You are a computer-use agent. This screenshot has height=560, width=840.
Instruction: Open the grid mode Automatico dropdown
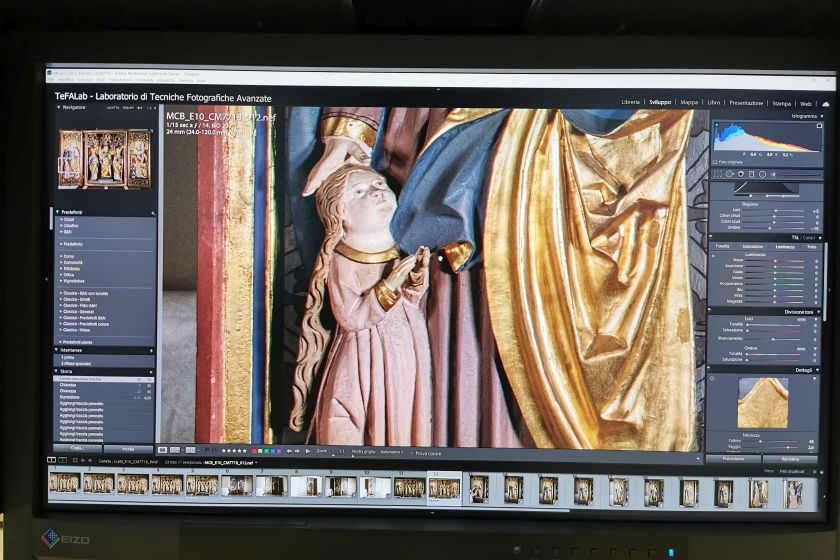(392, 452)
